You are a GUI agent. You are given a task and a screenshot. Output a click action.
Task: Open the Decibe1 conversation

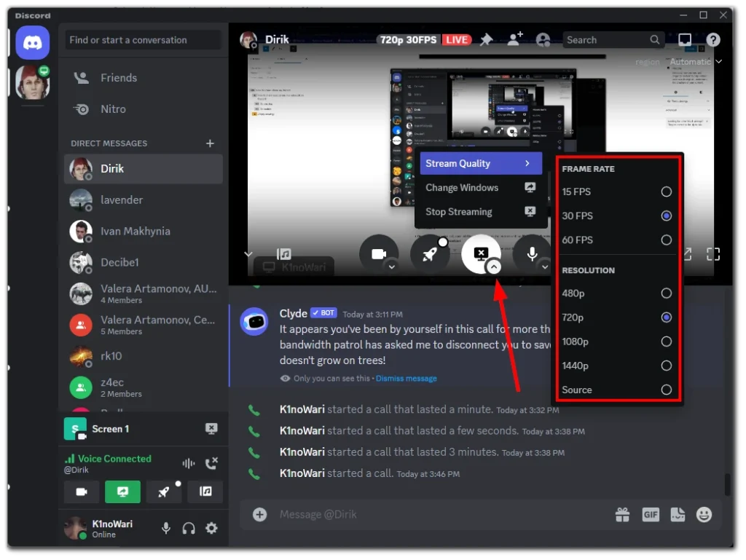tap(144, 262)
